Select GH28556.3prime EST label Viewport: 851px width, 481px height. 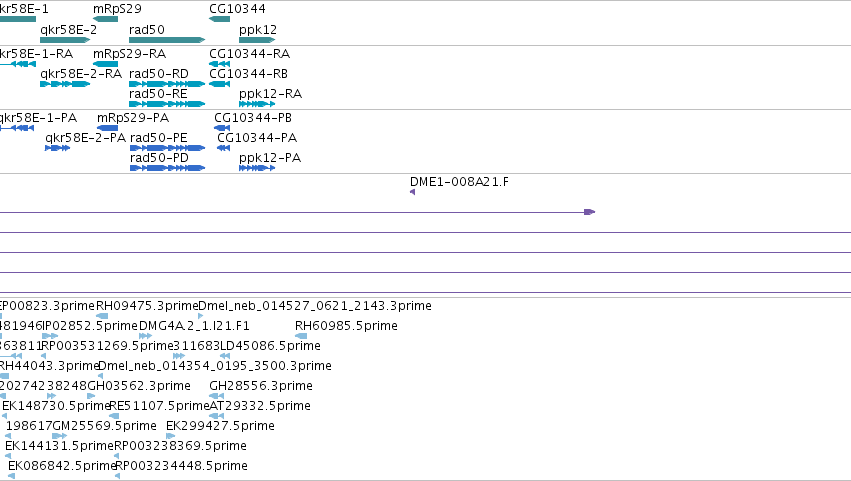pyautogui.click(x=261, y=386)
